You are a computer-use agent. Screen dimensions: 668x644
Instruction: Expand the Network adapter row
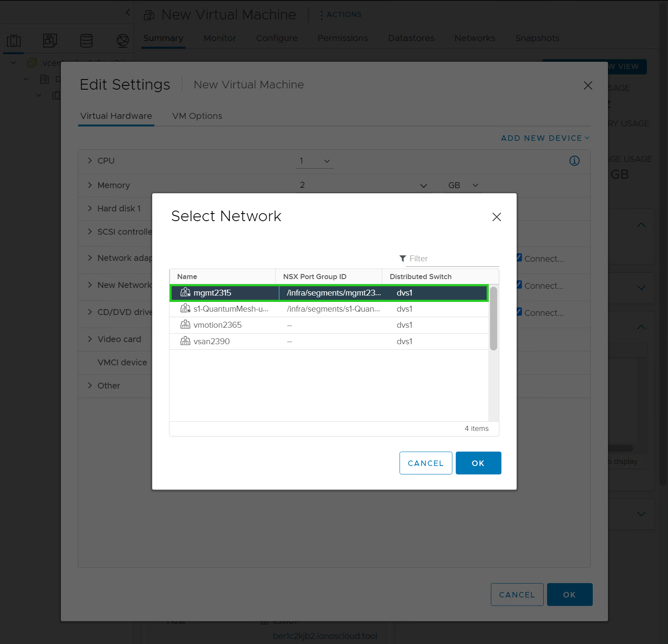click(x=90, y=258)
